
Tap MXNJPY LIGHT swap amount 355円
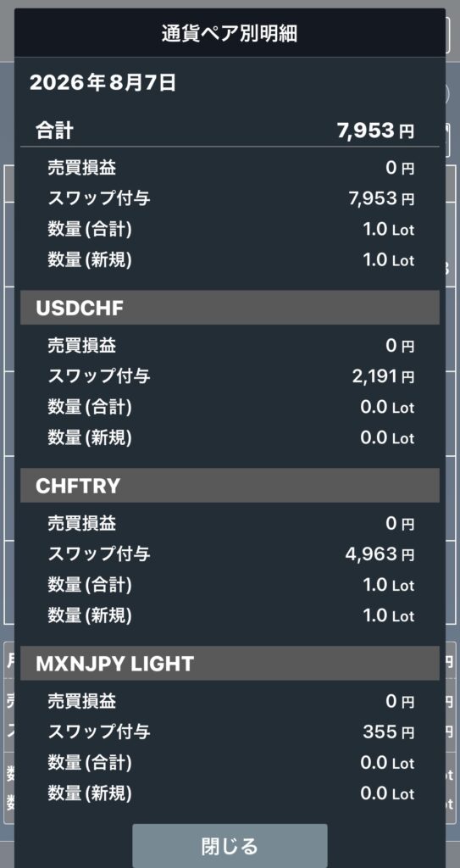click(x=388, y=732)
